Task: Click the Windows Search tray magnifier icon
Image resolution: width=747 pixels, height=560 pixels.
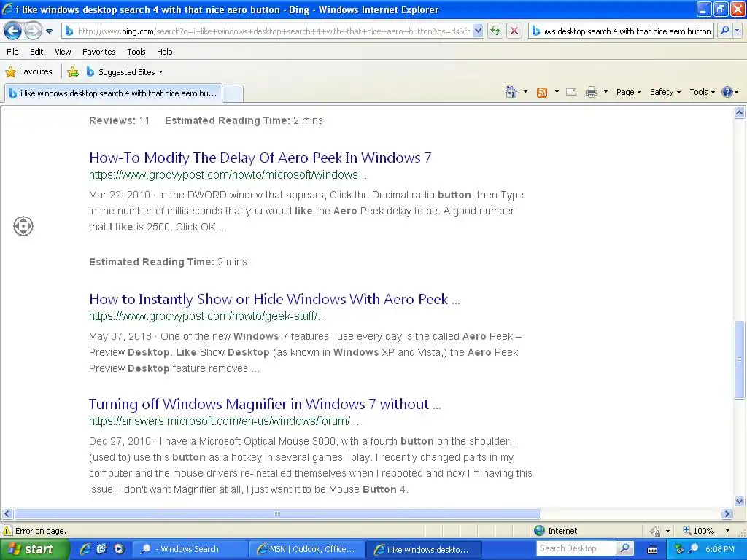Action: click(694, 549)
